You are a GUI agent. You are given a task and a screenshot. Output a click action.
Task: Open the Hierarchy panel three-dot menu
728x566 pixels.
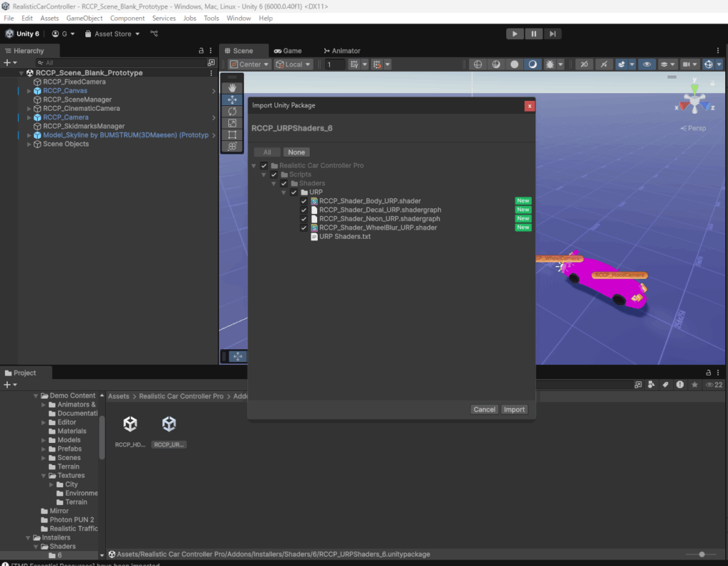(x=210, y=50)
